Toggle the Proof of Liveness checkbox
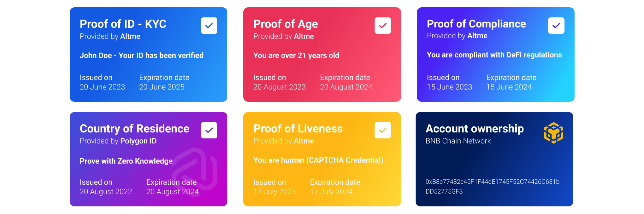 coord(382,130)
